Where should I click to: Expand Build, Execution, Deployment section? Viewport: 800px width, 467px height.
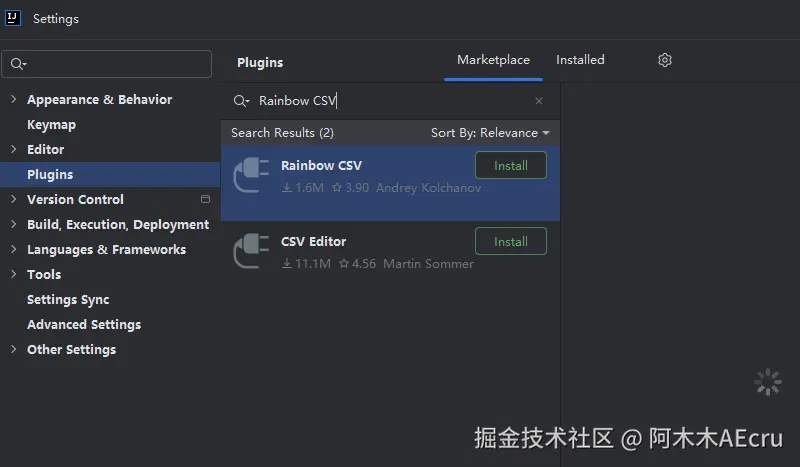click(13, 224)
